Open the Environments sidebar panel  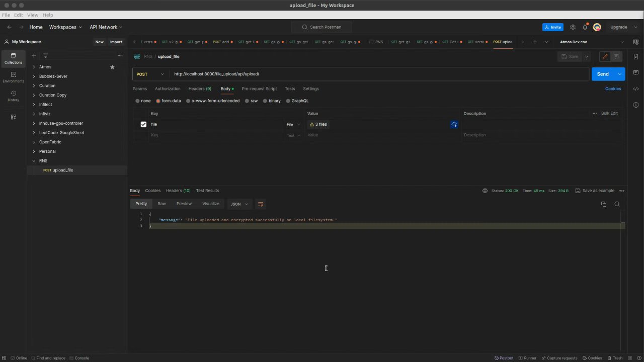click(x=13, y=77)
